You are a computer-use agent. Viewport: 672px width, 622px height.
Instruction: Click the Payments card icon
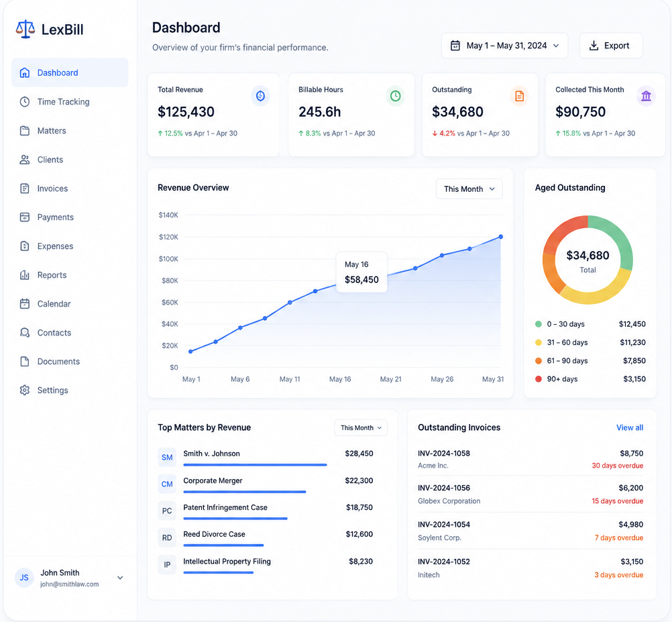tap(25, 217)
